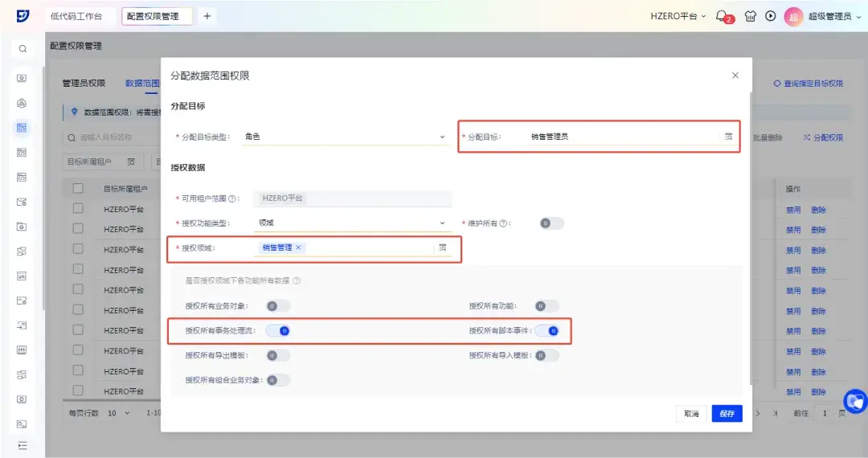The height and width of the screenshot is (458, 868).
Task: Click the 前往 page number input
Action: coord(825,413)
